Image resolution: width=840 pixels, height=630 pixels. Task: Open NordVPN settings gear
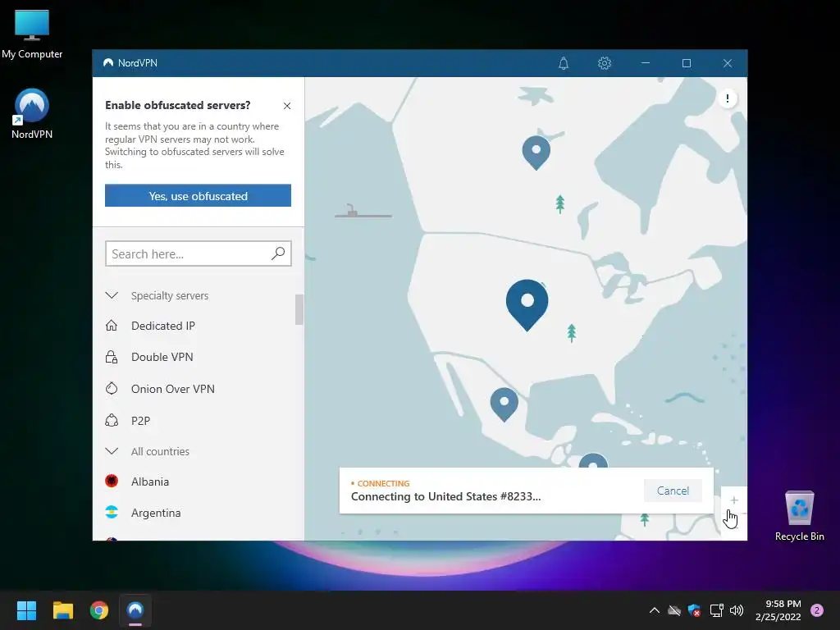coord(605,63)
